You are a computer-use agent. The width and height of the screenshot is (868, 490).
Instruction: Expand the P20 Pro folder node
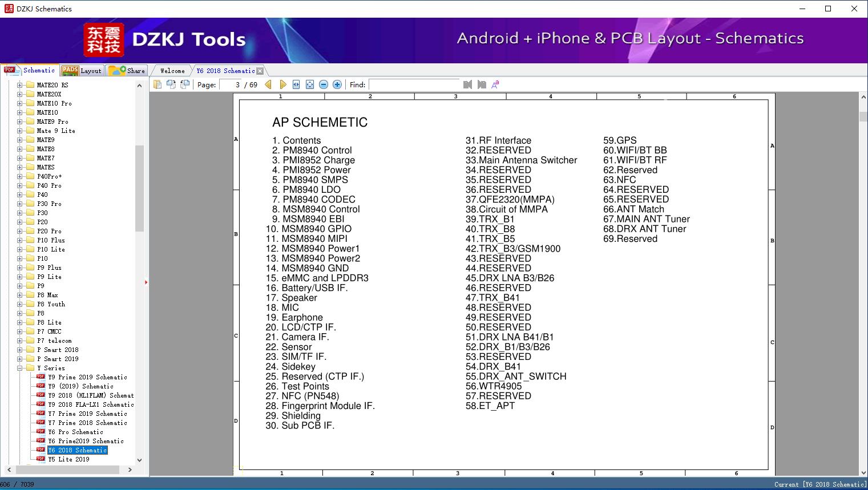20,231
